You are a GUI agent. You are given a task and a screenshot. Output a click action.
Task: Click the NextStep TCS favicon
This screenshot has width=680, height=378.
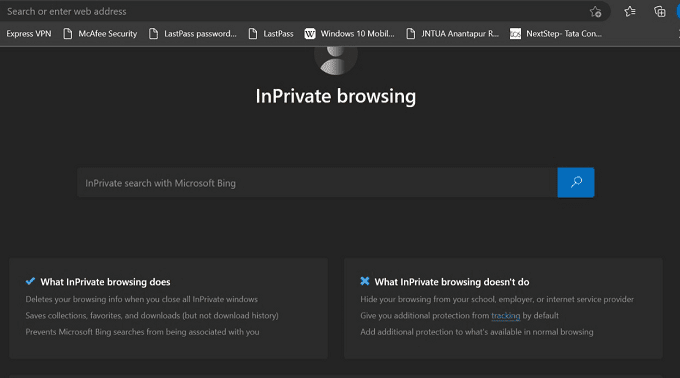point(515,33)
